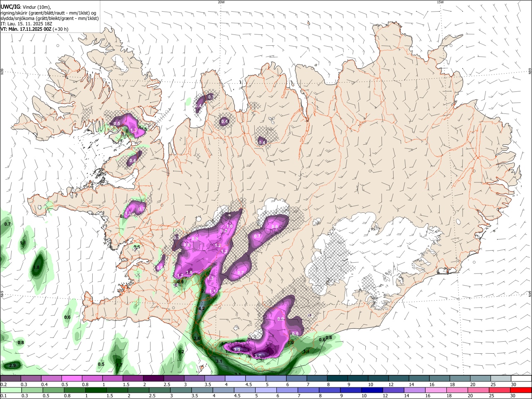Click the 'VT: Mán. 17.11.2025 00Z (+30 h)' line
The image size is (532, 399).
(34, 29)
